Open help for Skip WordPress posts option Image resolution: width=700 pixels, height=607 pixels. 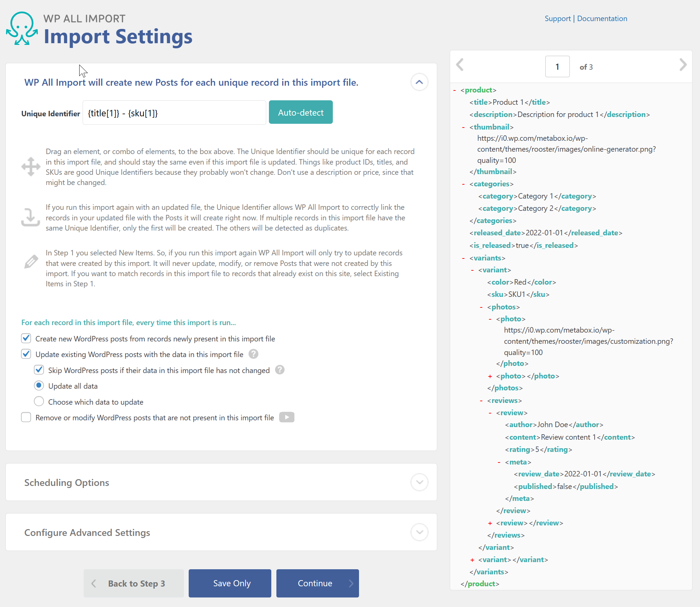280,370
